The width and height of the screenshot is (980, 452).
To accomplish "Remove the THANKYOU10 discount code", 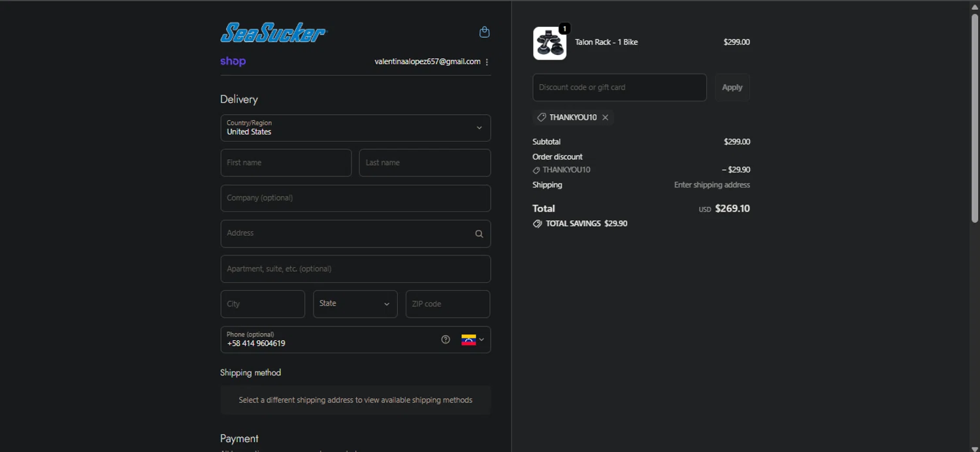I will [605, 118].
